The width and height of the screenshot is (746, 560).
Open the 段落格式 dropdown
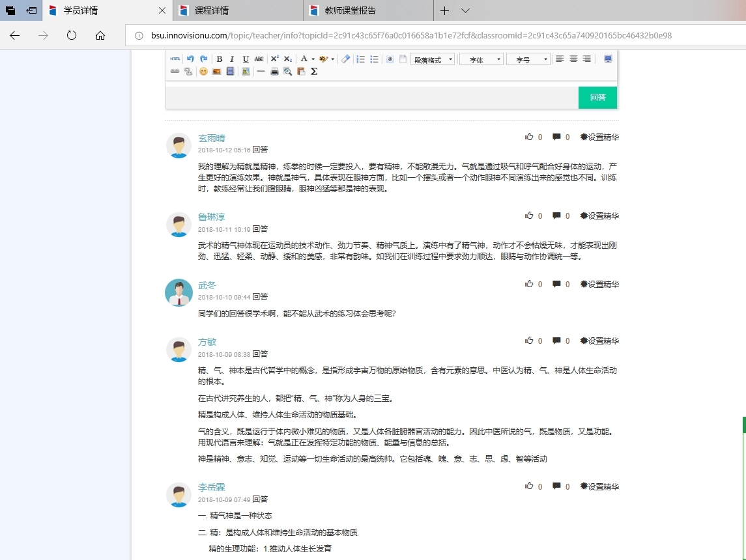[432, 59]
